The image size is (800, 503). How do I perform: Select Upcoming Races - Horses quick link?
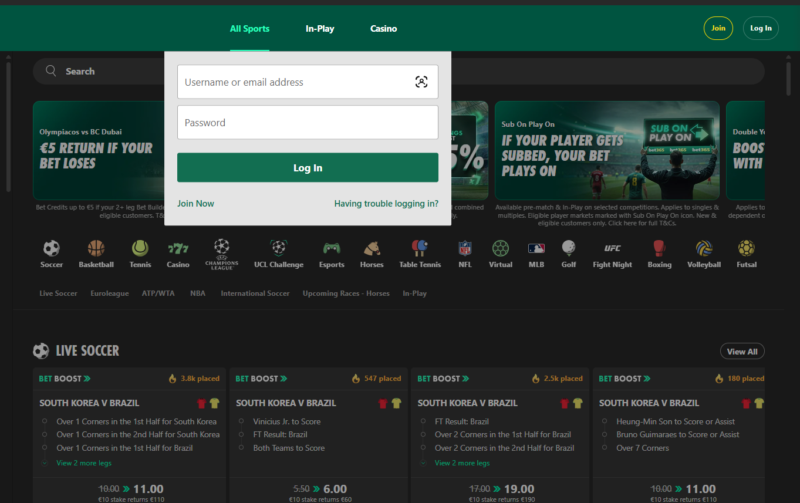pos(346,293)
